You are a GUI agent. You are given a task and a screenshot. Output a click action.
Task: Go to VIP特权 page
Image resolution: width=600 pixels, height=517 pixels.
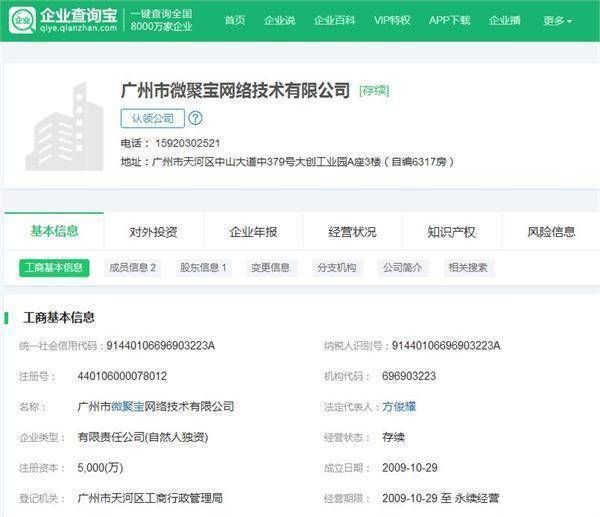pyautogui.click(x=392, y=21)
